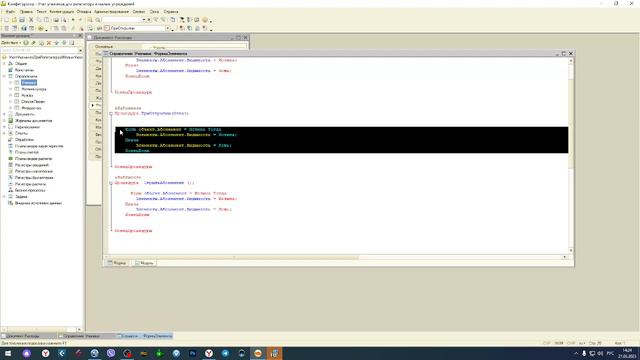Click the Copy toolbar icon
Image resolution: width=640 pixels, height=360 pixels.
tap(39, 20)
